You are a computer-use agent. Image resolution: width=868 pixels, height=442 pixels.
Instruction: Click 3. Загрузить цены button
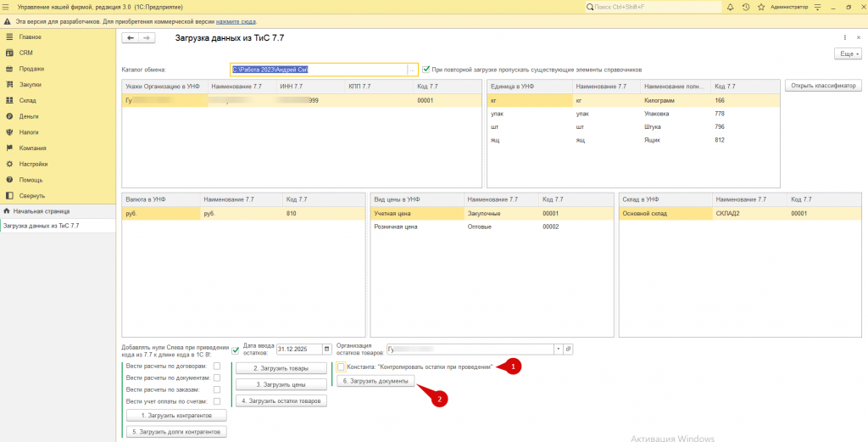coord(281,384)
